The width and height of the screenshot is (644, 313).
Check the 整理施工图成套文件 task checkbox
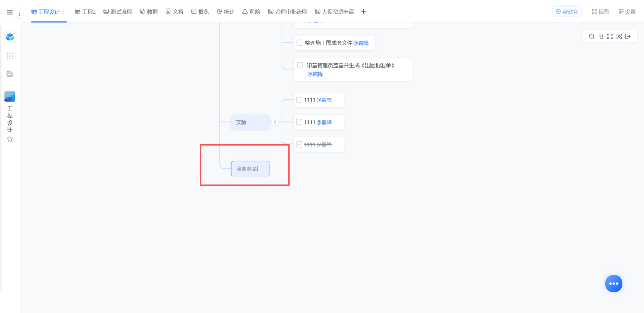pyautogui.click(x=300, y=43)
